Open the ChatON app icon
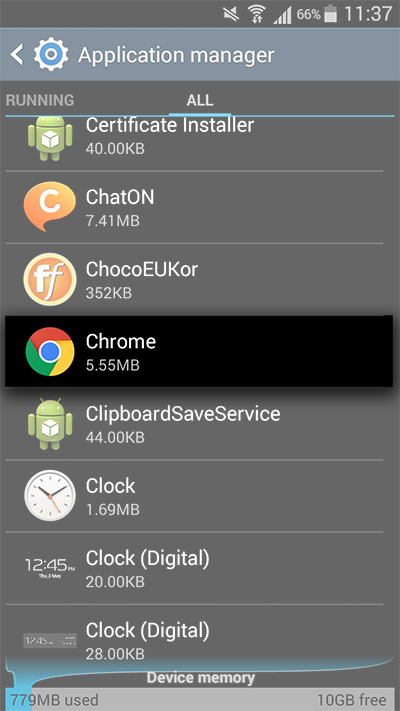The height and width of the screenshot is (711, 400). point(50,206)
